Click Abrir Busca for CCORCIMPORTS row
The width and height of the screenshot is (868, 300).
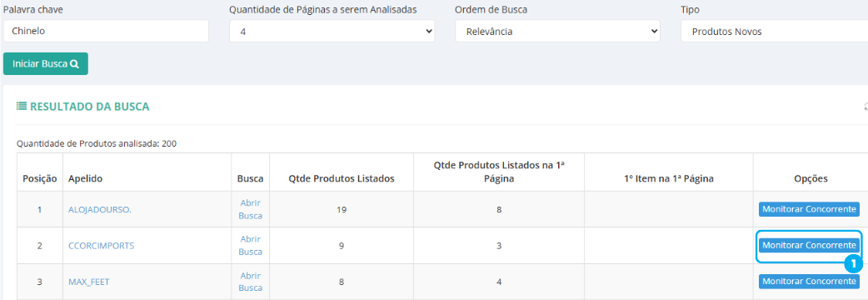pos(250,245)
